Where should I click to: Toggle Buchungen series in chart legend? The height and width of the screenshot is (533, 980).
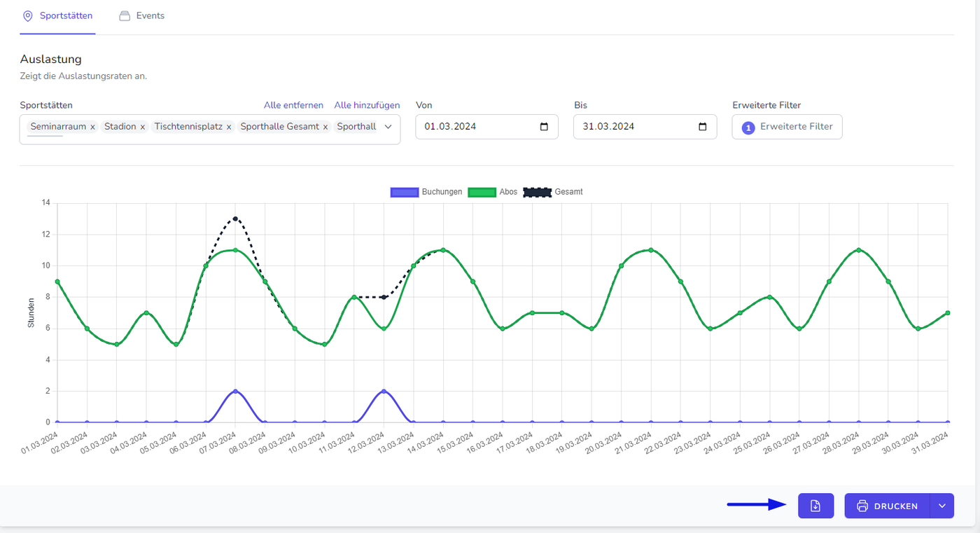pos(426,192)
